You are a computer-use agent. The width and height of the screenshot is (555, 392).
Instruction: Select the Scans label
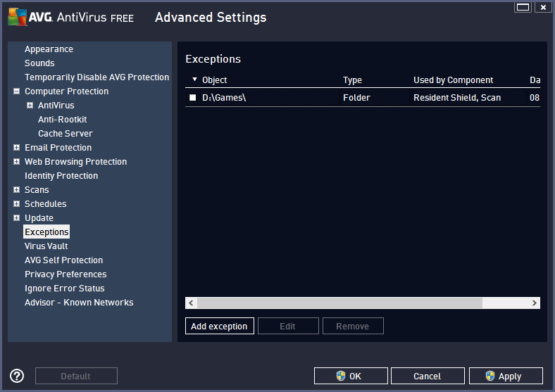point(37,190)
